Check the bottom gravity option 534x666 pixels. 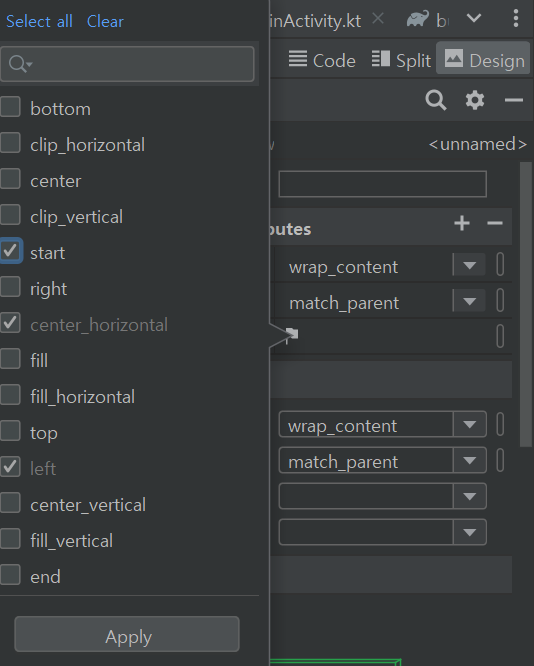(x=11, y=107)
